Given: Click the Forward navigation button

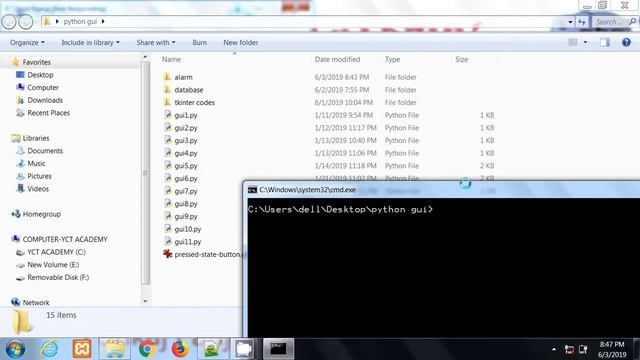Looking at the screenshot, I should (26, 22).
